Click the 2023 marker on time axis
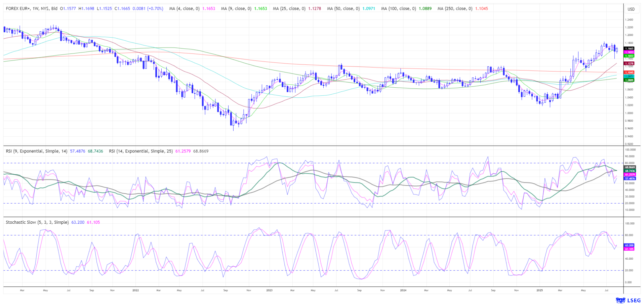This screenshot has height=304, width=644. coord(269,290)
